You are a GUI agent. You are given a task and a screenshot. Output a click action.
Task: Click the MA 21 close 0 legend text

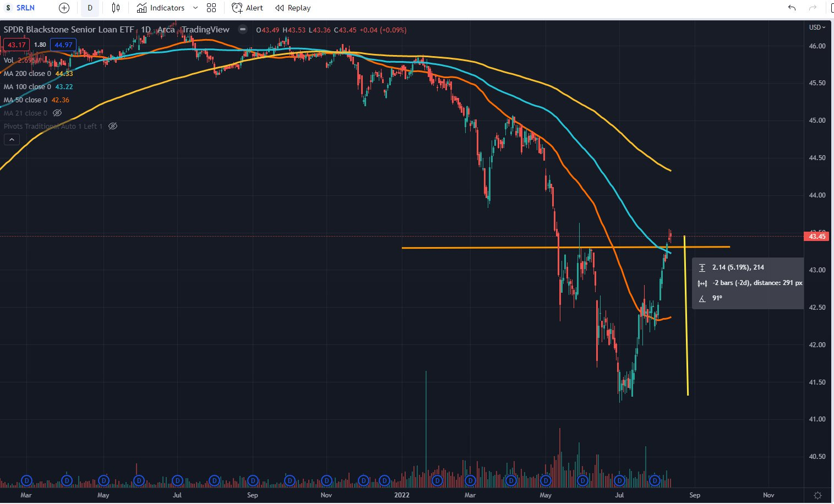pyautogui.click(x=25, y=113)
